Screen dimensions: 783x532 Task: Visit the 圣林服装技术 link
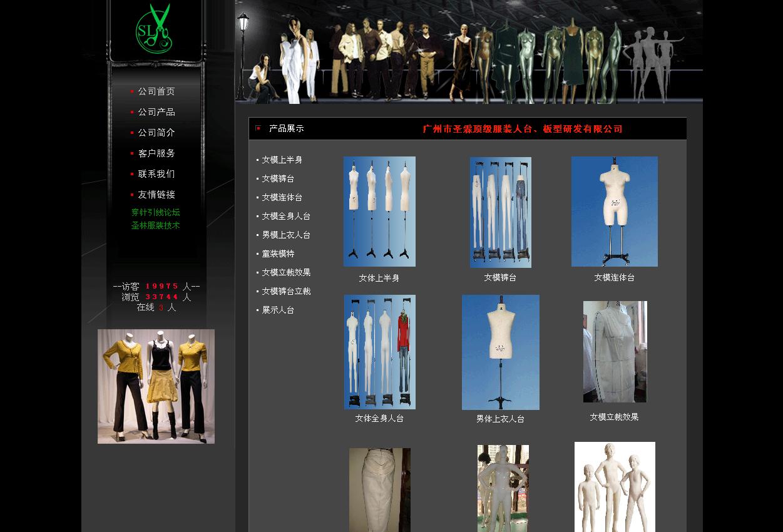[x=155, y=225]
